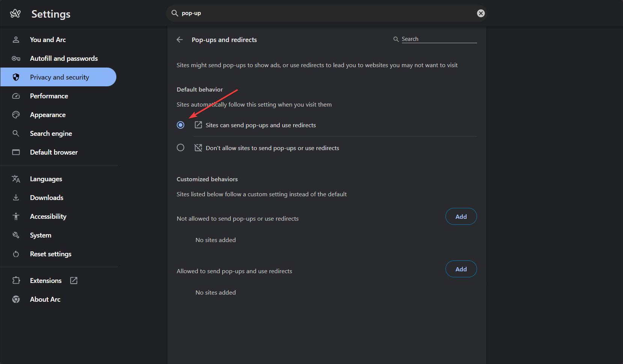Click the download arrow icon for Downloads
The height and width of the screenshot is (364, 623).
pyautogui.click(x=16, y=197)
